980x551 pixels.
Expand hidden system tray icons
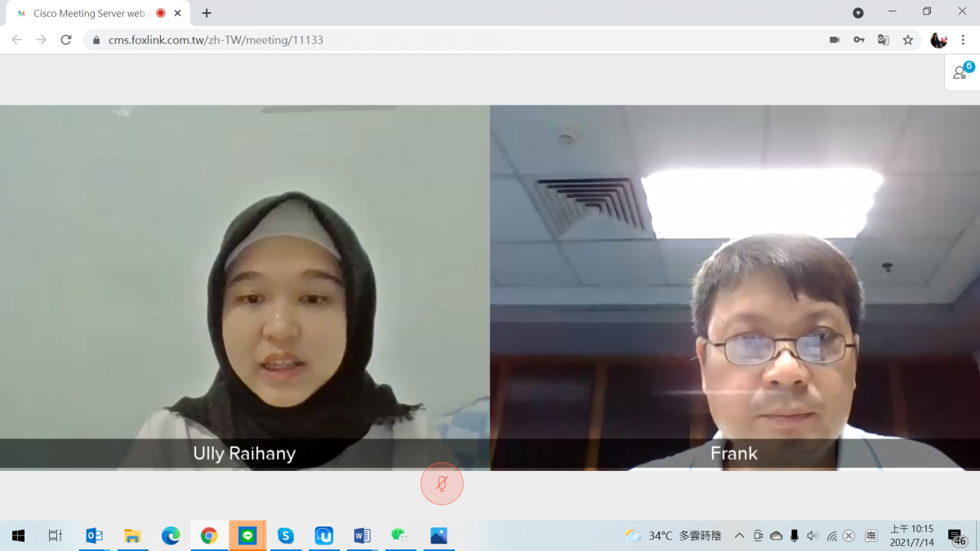pyautogui.click(x=739, y=536)
